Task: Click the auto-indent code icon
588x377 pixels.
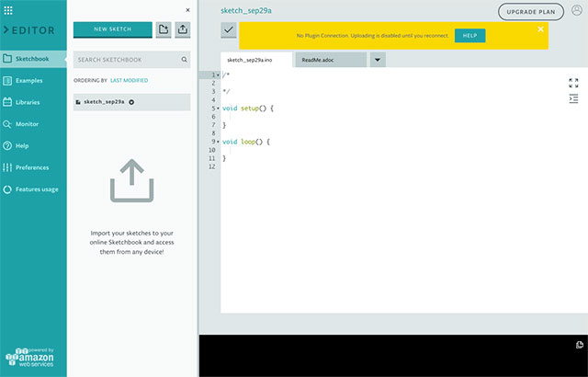Action: tap(573, 98)
